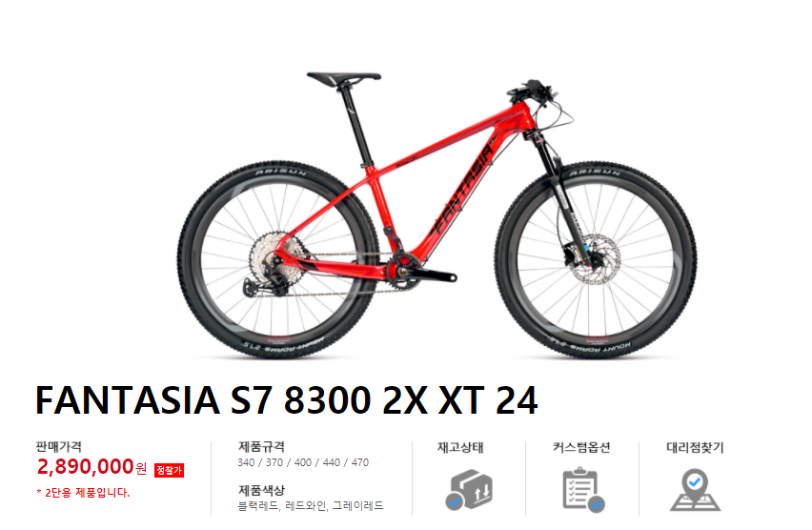Click the 2단용 제품입니다 notice text

(83, 493)
